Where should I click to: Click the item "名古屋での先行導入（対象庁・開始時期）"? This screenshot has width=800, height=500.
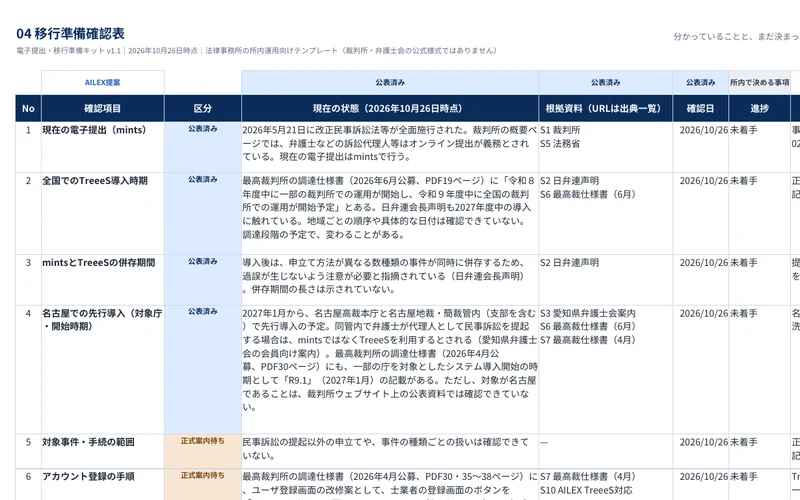click(x=102, y=320)
